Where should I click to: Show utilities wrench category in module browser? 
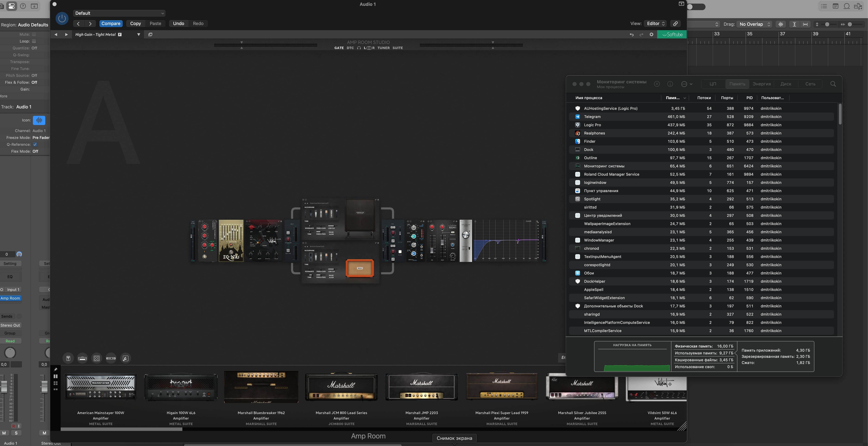coord(125,358)
